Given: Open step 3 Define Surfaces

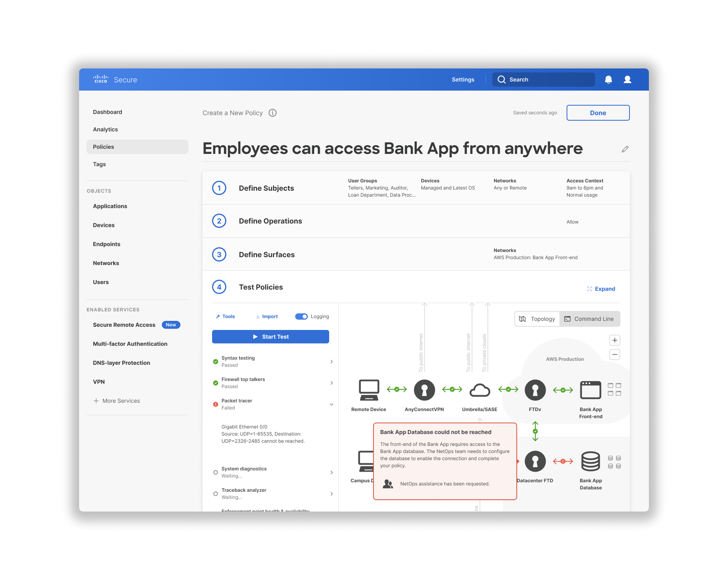Looking at the screenshot, I should point(416,254).
